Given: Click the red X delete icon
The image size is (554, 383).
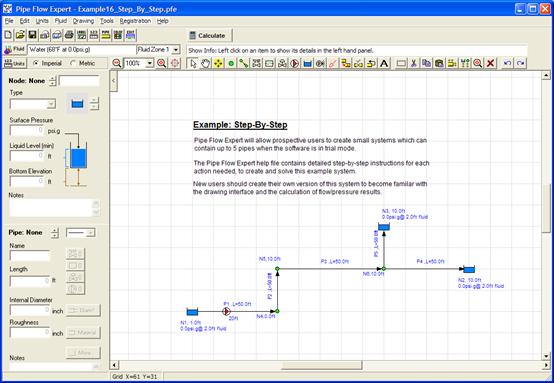Looking at the screenshot, I should pos(490,63).
